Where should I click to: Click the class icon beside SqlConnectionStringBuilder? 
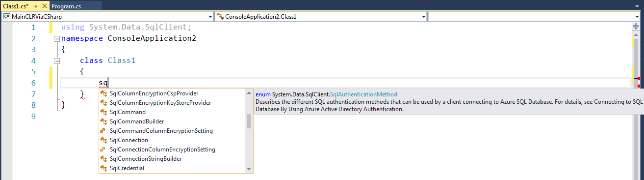click(103, 159)
